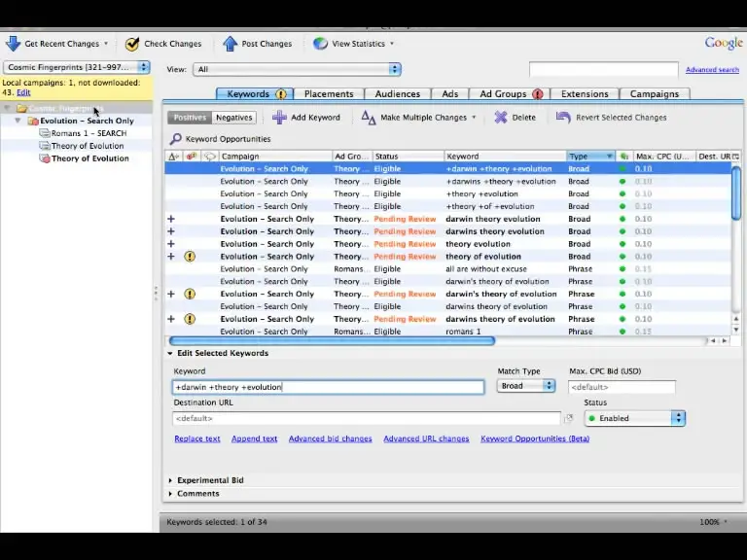
Task: Switch to the Audiences tab
Action: pyautogui.click(x=397, y=94)
